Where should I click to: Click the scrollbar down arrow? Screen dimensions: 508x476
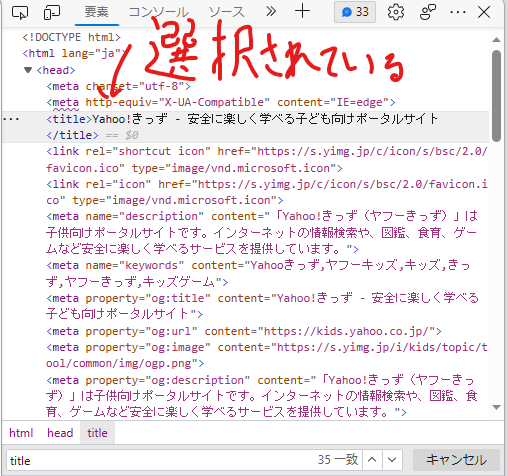pos(496,407)
